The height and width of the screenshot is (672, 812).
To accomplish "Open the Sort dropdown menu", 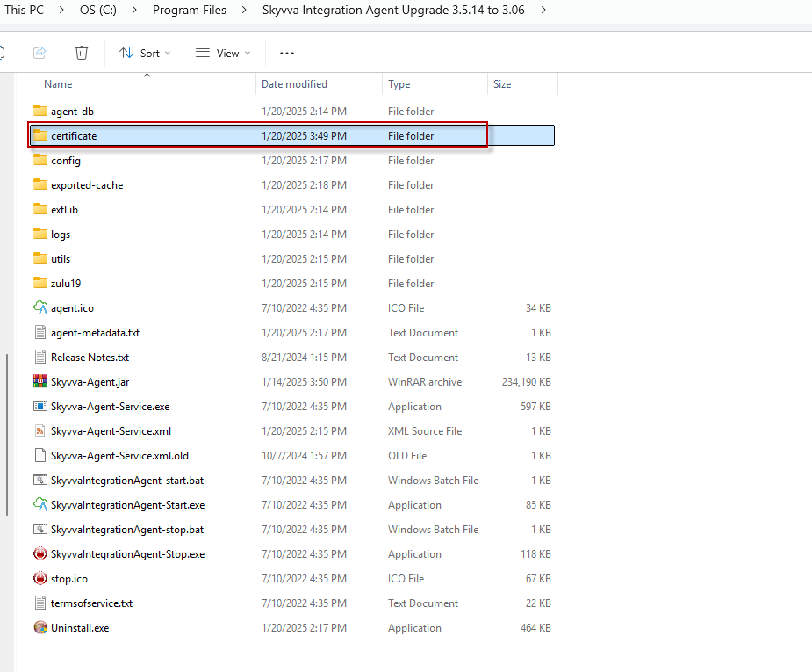I will [x=146, y=54].
